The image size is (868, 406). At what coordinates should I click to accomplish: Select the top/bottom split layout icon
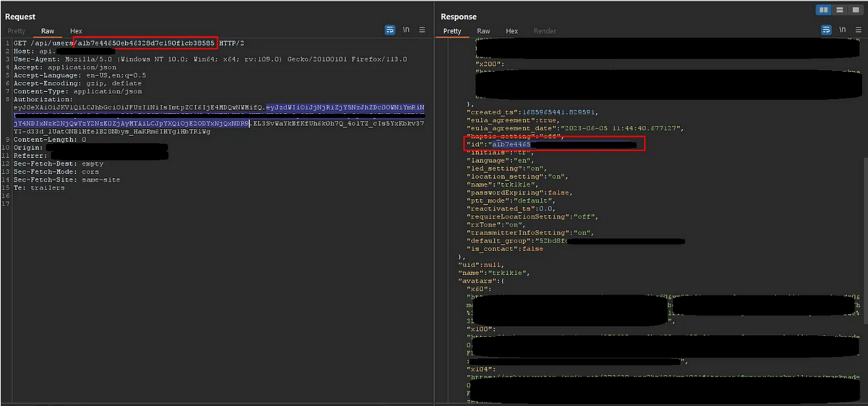pyautogui.click(x=839, y=9)
